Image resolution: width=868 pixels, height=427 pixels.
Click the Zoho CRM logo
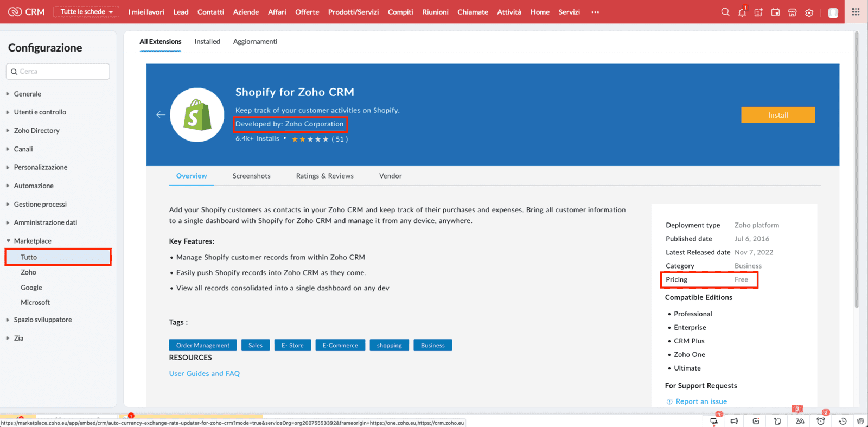pyautogui.click(x=27, y=12)
